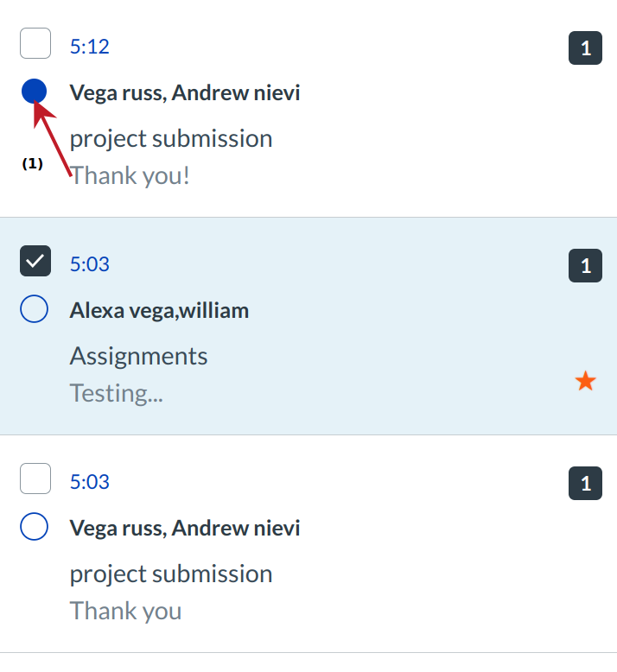617x672 pixels.
Task: Click the sender names in the 5:12 conversation
Action: pos(185,92)
